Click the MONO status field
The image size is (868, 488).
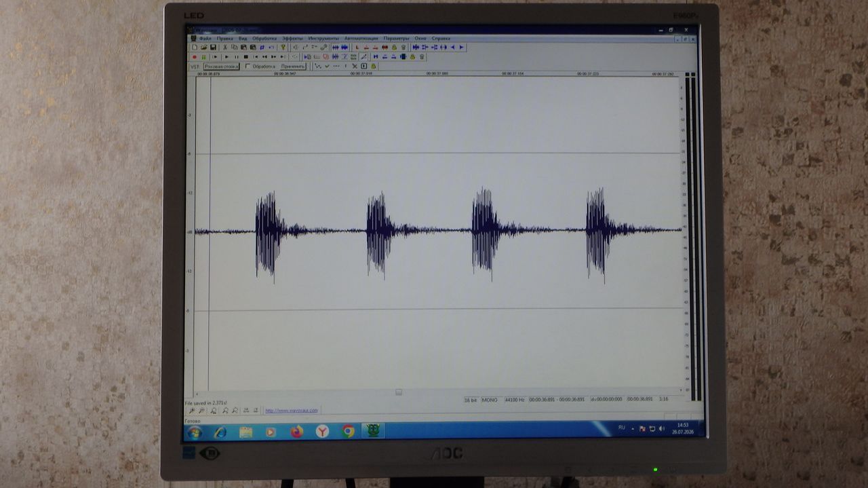point(490,400)
